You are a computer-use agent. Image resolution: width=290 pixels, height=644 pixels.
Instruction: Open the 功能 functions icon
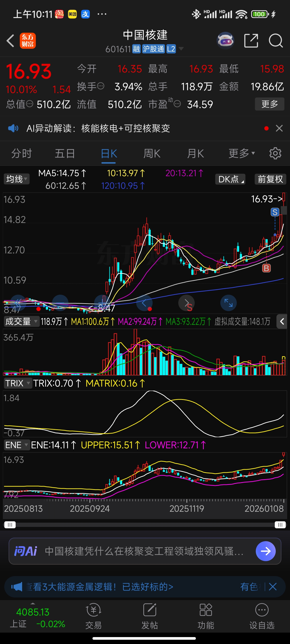[x=206, y=610]
